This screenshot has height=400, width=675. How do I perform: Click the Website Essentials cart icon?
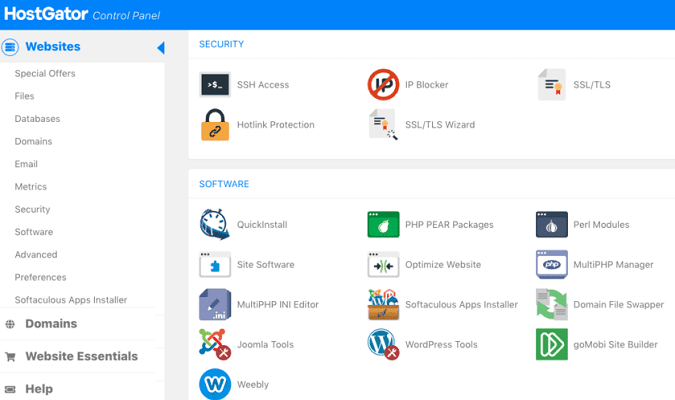pos(10,357)
